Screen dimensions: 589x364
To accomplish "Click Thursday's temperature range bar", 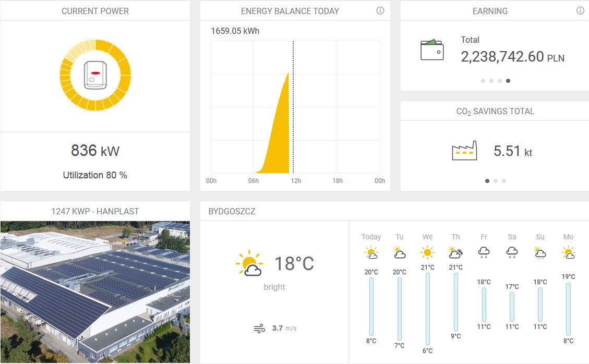I will click(455, 302).
